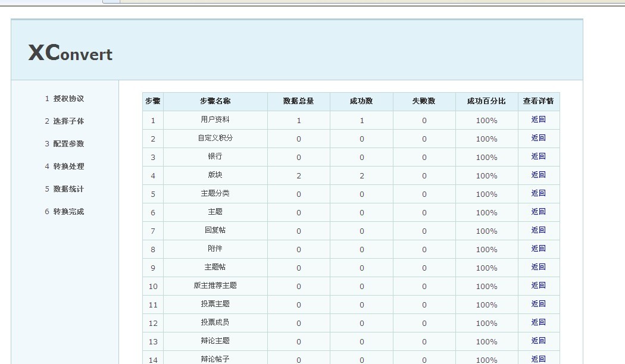Screen dimensions: 625x364
Task: Open step 4 转换处理
Action: tap(64, 167)
